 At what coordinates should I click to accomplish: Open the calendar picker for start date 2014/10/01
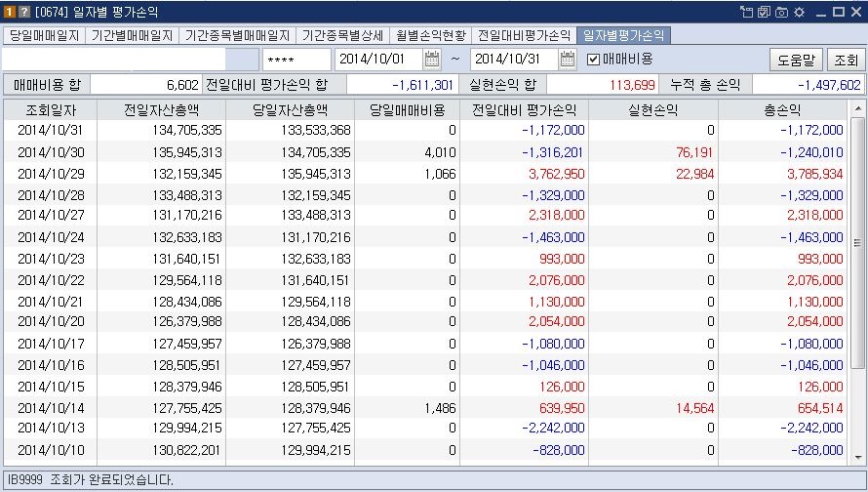pos(432,59)
